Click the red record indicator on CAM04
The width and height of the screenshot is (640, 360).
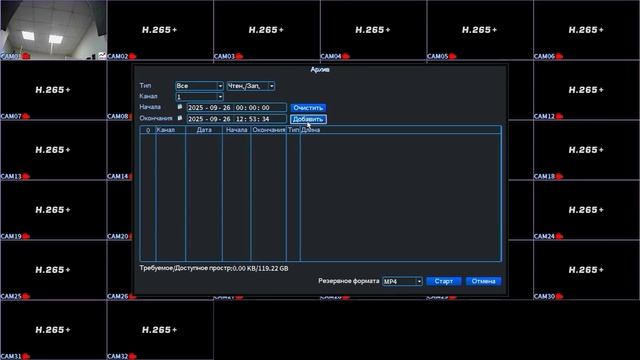click(x=346, y=56)
